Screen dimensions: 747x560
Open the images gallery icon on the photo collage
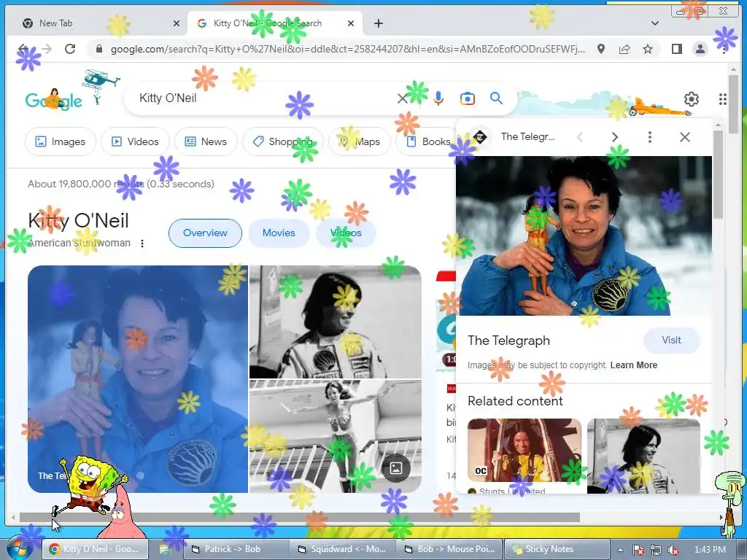(x=396, y=468)
